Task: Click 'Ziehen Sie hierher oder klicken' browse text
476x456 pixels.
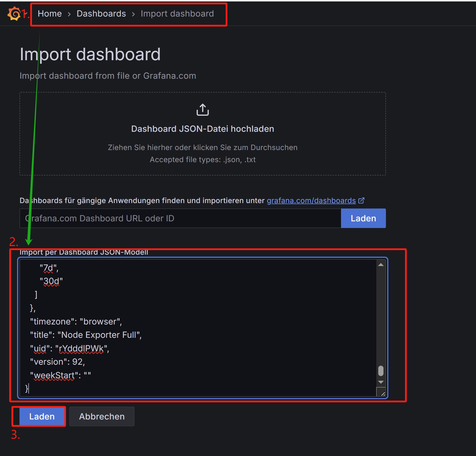Action: [202, 147]
